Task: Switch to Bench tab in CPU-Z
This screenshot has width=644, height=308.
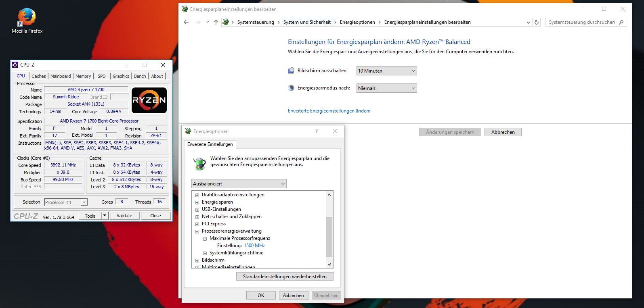Action: (140, 76)
